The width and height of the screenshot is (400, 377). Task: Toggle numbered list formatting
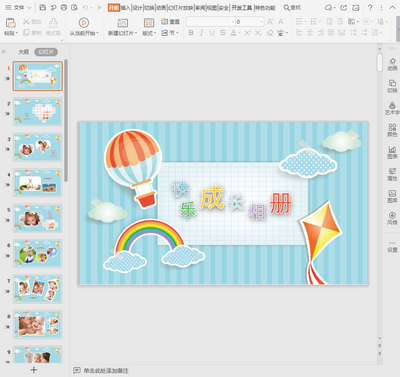point(314,22)
